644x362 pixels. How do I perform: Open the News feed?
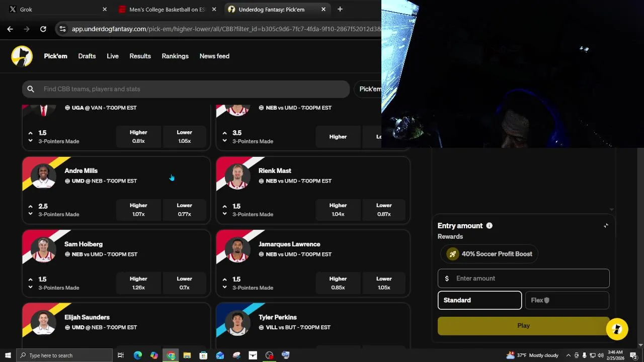tap(214, 56)
